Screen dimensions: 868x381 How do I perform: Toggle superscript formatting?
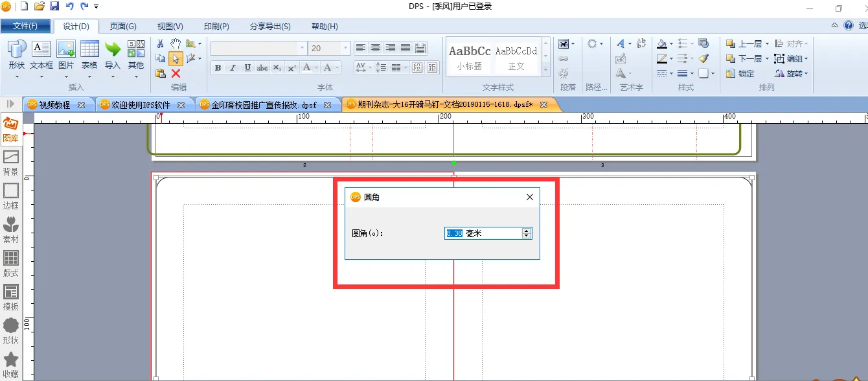[x=292, y=67]
